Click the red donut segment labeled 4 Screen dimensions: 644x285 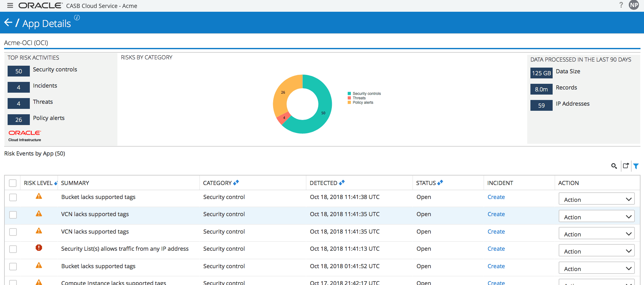tap(284, 118)
